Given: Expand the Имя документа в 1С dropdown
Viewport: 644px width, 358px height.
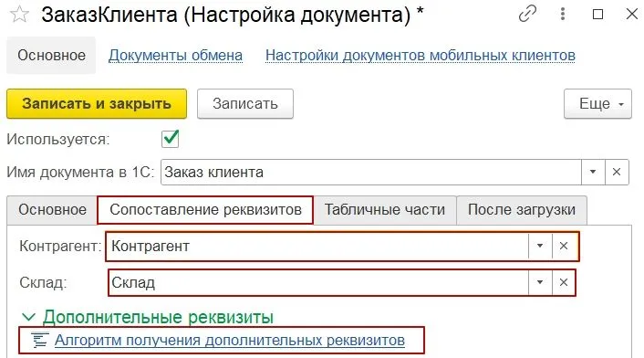Looking at the screenshot, I should click(x=593, y=172).
